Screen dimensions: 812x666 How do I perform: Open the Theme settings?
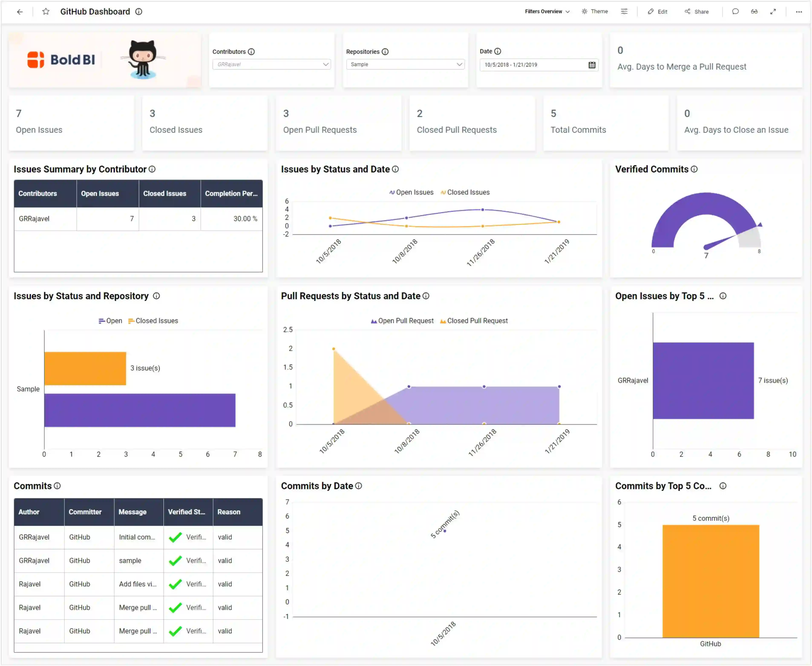[595, 12]
